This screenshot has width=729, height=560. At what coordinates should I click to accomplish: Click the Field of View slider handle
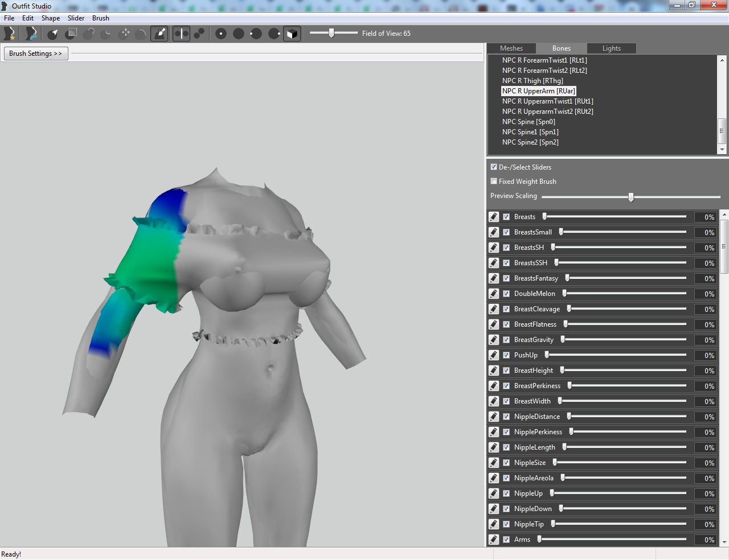click(x=331, y=33)
